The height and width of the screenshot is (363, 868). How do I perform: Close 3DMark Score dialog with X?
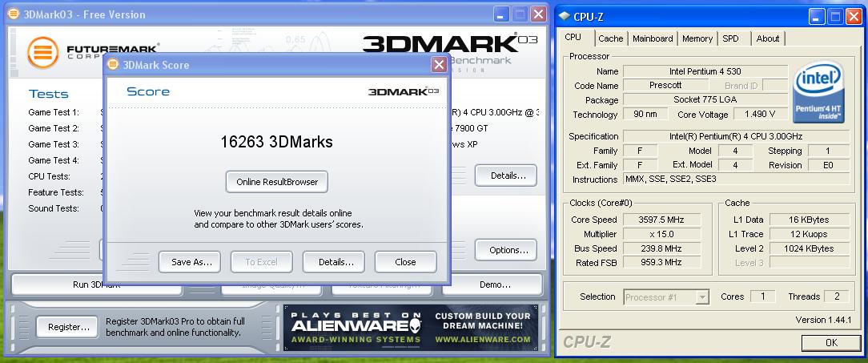[439, 65]
